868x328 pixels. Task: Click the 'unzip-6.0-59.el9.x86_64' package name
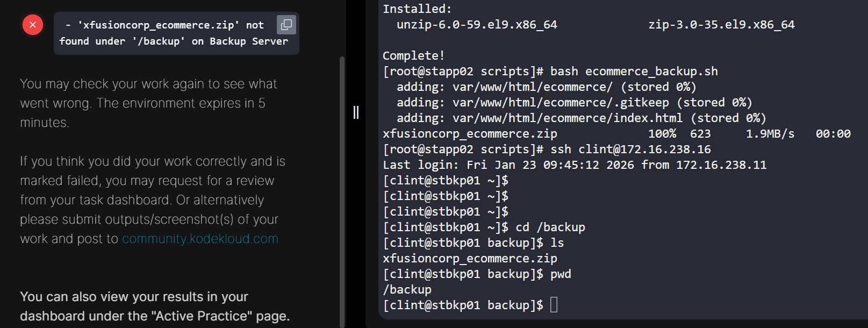(477, 25)
